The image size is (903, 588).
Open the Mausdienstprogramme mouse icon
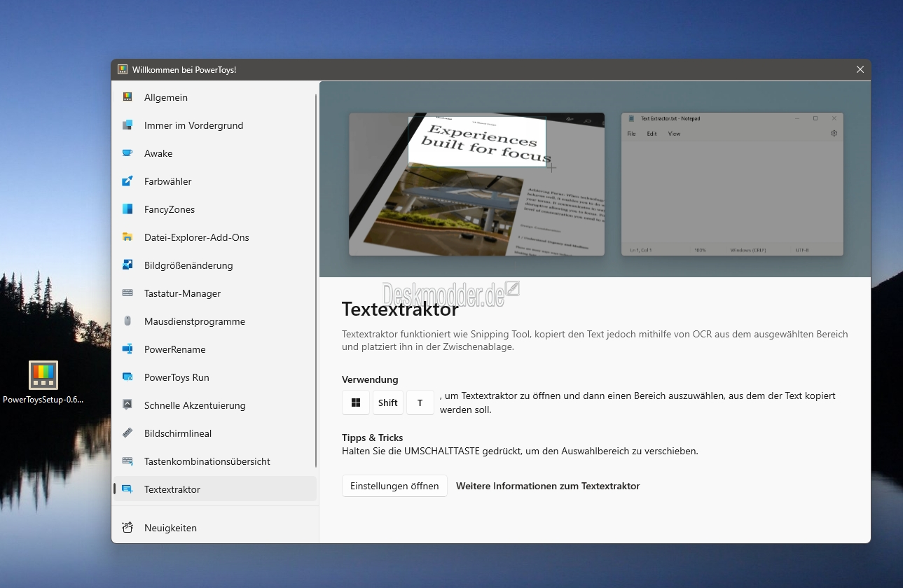(127, 321)
